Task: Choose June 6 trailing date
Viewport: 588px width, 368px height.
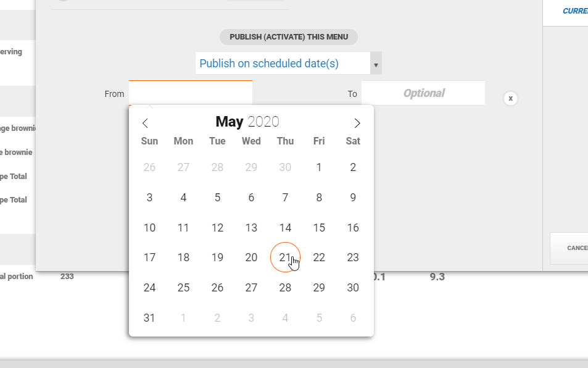Action: coord(353,318)
